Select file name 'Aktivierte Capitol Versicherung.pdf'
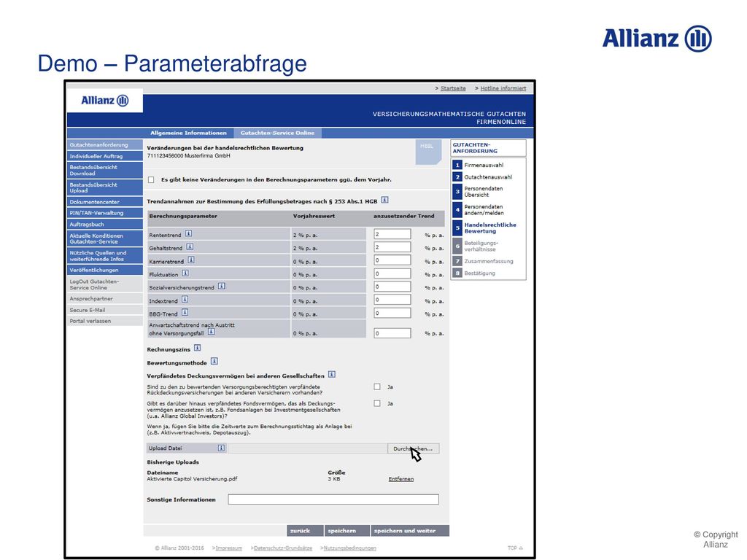747x560 pixels. (x=192, y=479)
